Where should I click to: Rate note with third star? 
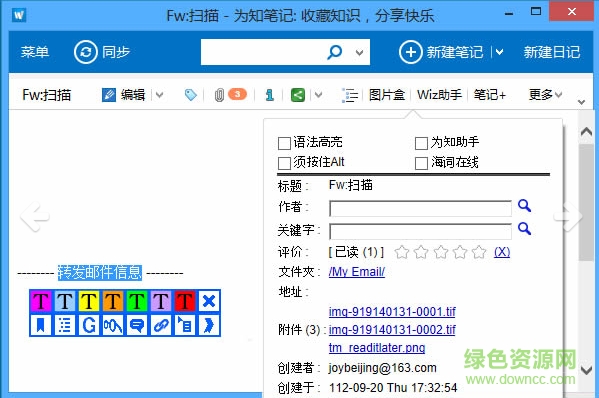pos(441,252)
